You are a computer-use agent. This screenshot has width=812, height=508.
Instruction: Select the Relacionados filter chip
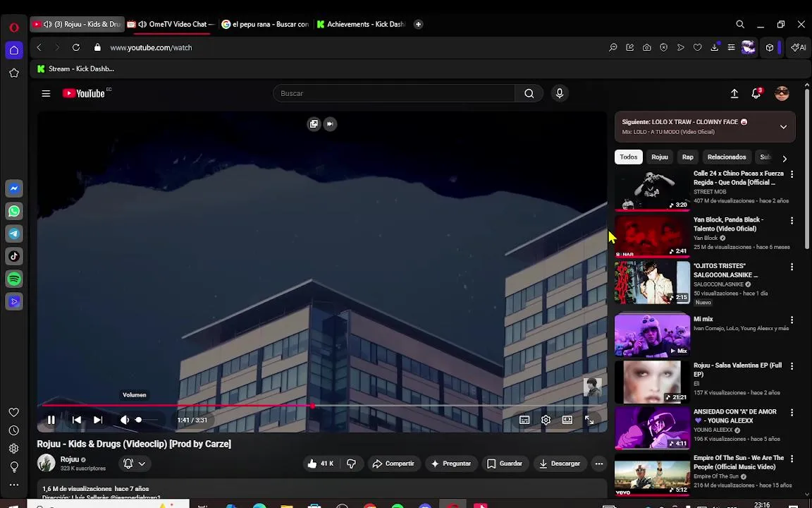coord(727,157)
